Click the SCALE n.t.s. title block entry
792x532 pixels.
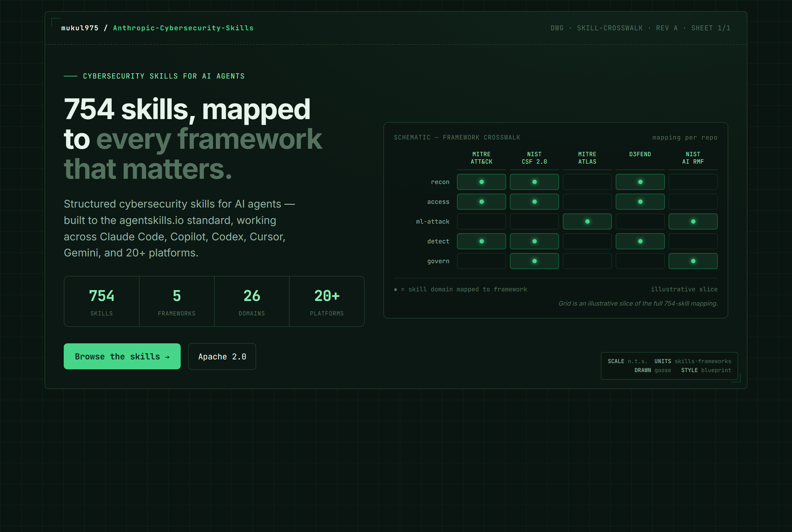(x=627, y=361)
